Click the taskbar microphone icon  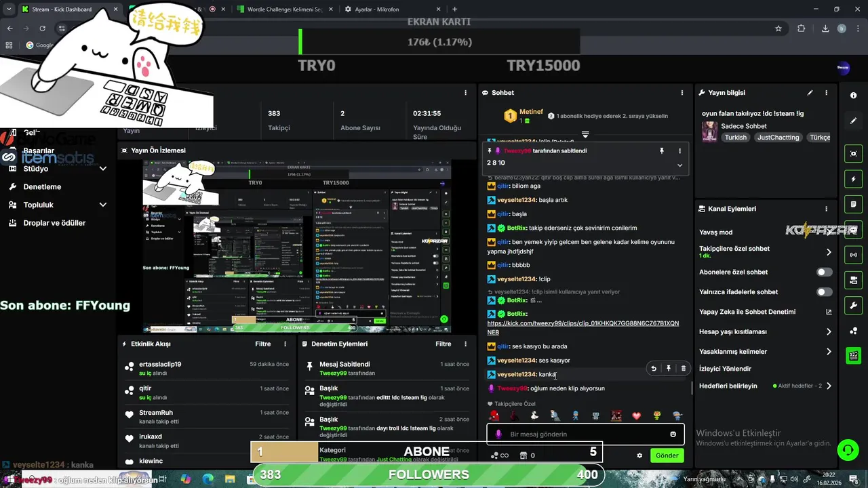(x=773, y=479)
